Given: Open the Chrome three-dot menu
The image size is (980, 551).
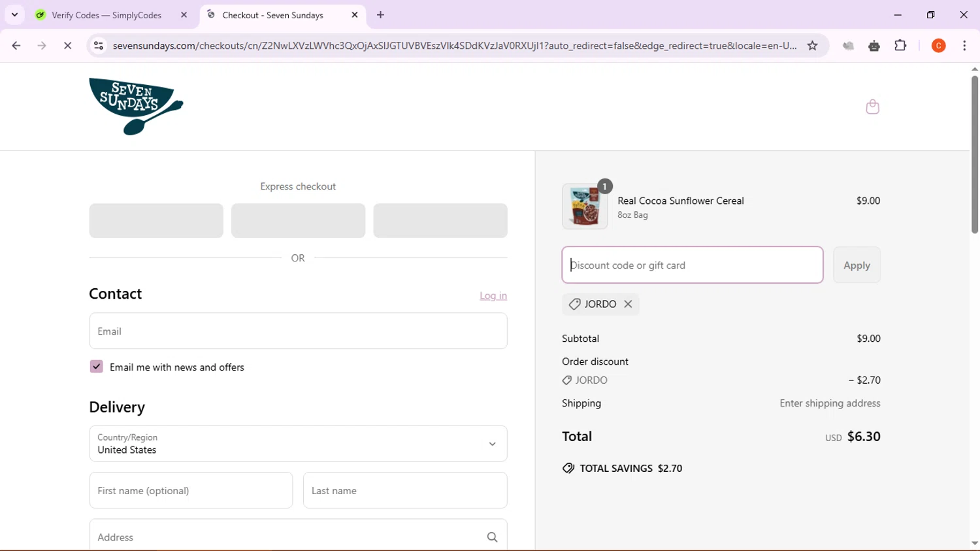Looking at the screenshot, I should [964, 46].
